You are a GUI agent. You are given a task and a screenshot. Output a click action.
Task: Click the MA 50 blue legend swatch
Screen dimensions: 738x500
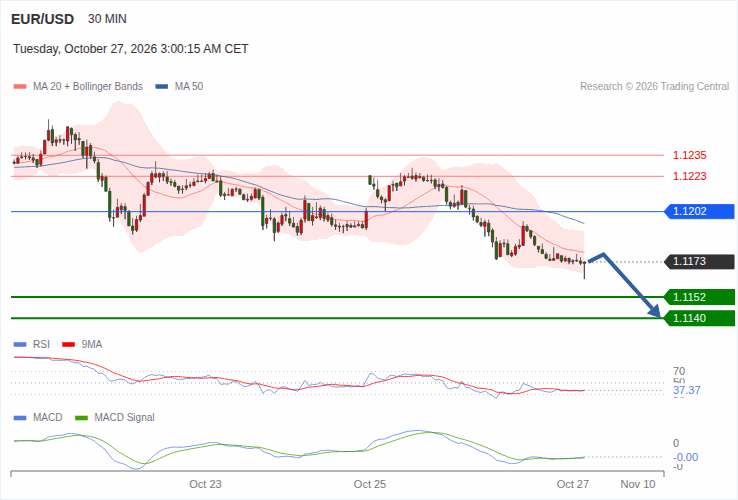point(162,87)
